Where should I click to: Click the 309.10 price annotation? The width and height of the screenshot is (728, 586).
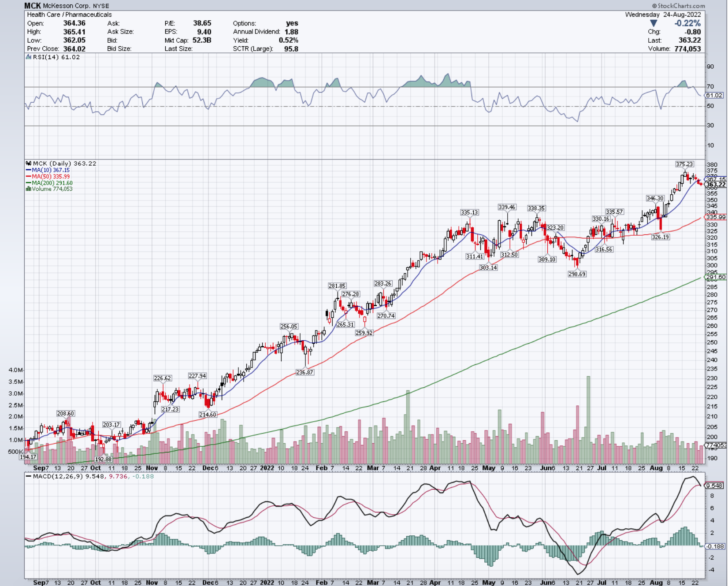click(x=547, y=260)
